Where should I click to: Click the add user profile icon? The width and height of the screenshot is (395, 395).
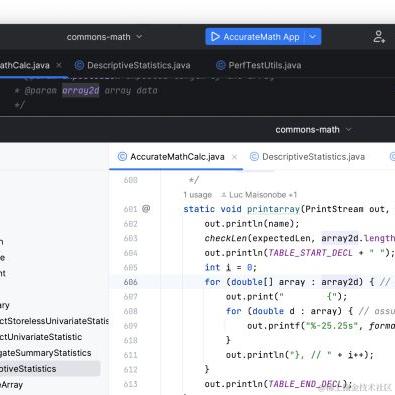(x=379, y=37)
